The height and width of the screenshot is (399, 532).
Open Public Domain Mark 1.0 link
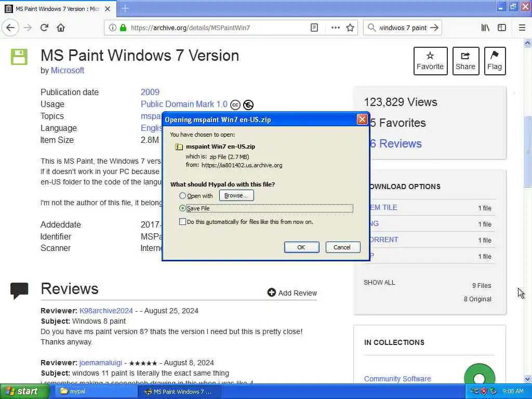point(184,104)
